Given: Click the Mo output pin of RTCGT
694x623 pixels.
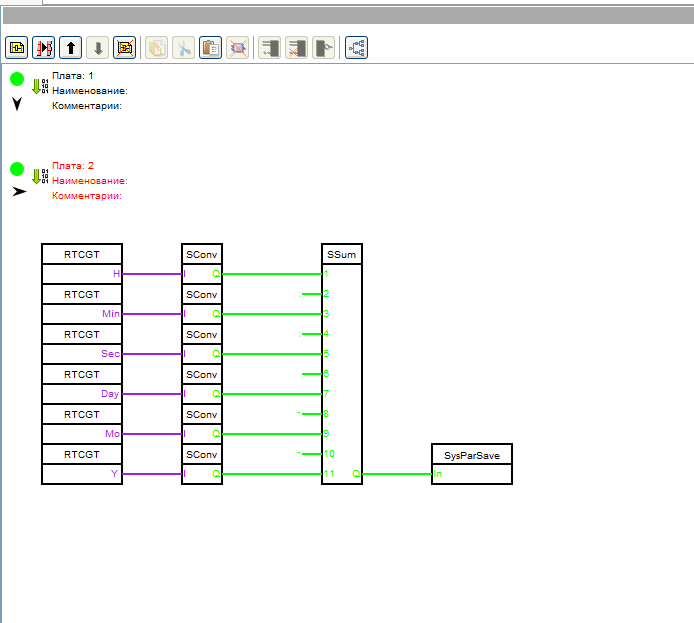Looking at the screenshot, I should click(112, 434).
